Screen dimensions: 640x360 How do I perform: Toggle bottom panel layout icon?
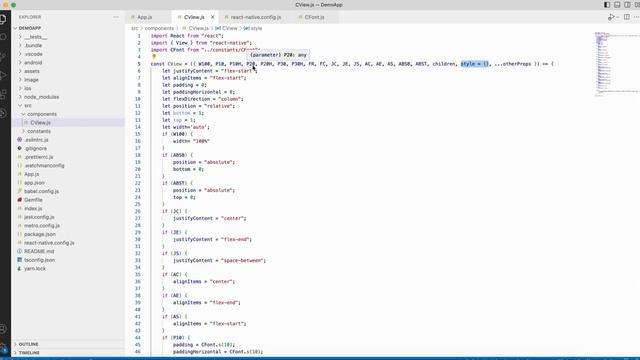pos(617,5)
